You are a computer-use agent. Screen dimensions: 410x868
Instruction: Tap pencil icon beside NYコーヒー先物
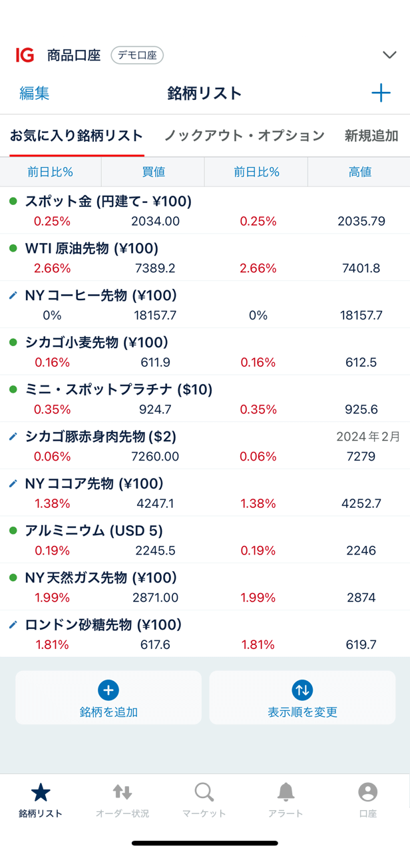(x=13, y=296)
